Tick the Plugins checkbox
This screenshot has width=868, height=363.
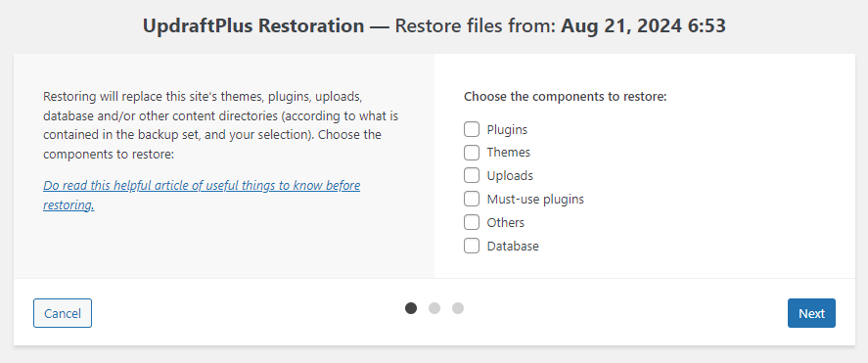tap(472, 129)
